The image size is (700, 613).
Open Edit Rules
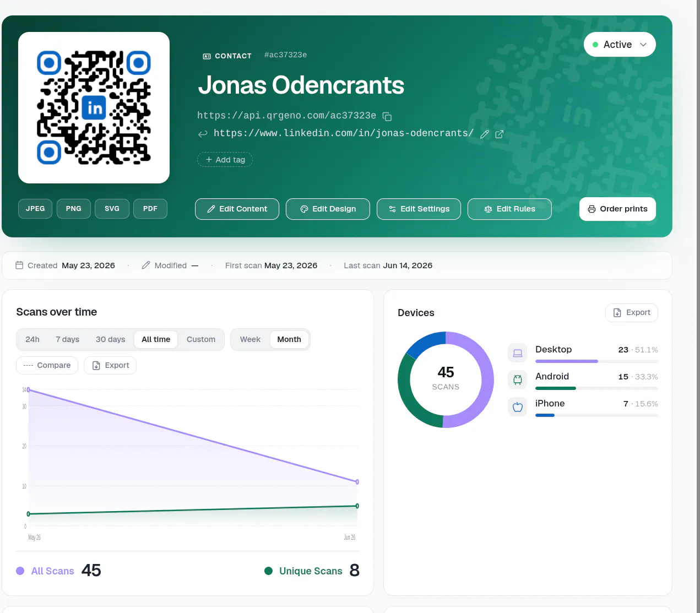pyautogui.click(x=509, y=209)
